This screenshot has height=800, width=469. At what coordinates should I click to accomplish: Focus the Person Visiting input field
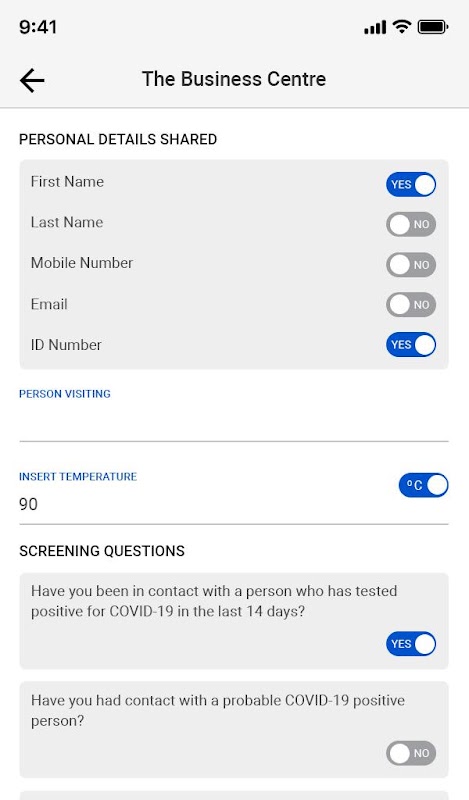234,421
